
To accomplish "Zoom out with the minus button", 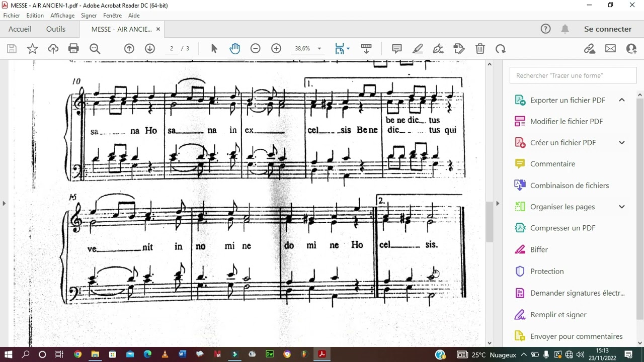I will point(256,49).
